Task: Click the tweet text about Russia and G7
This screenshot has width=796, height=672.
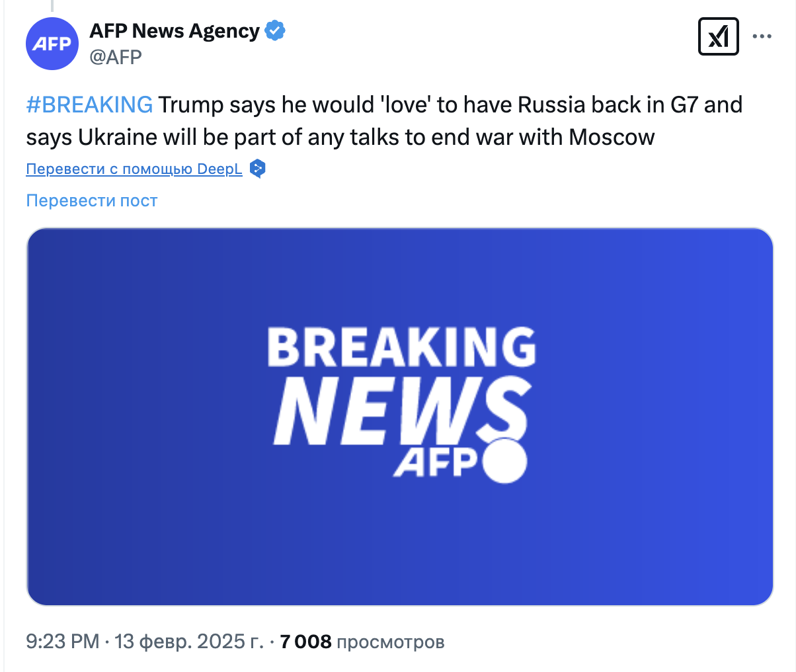Action: [383, 121]
